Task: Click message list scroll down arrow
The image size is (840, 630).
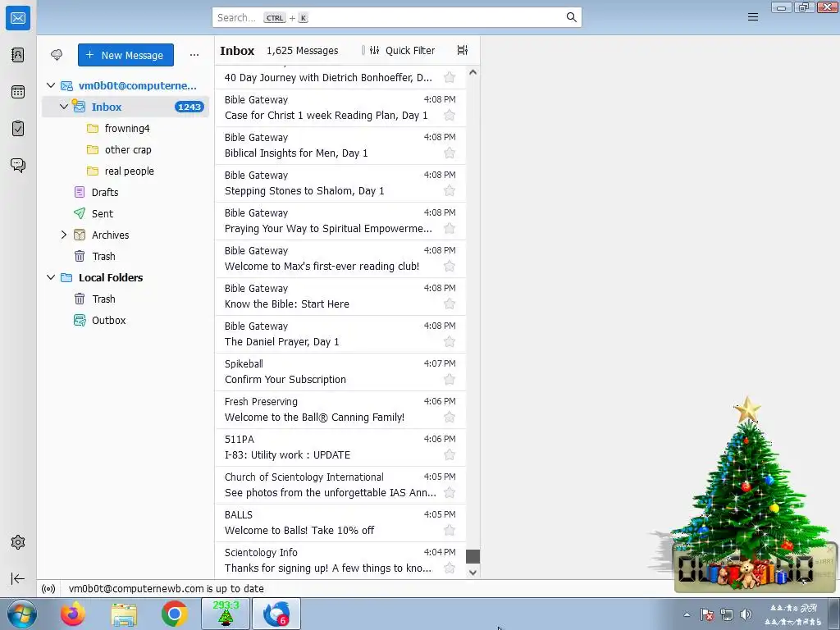Action: coord(472,572)
